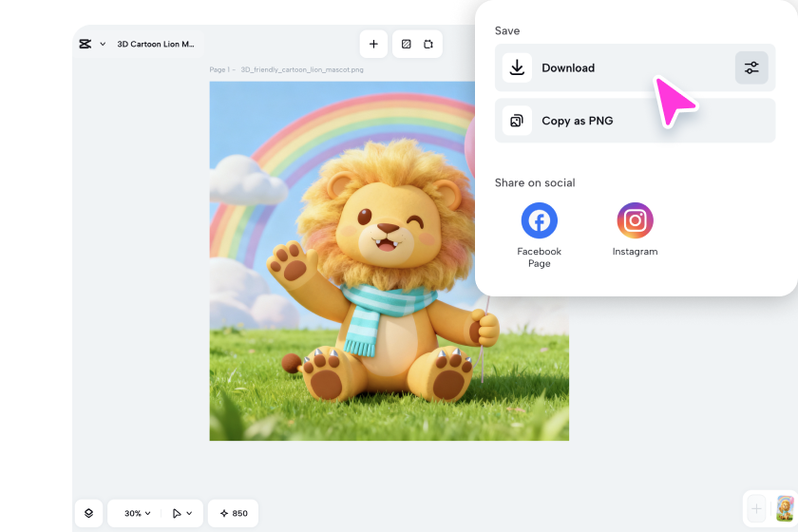Click the lion mascot image on the canvas
The width and height of the screenshot is (798, 532).
click(389, 261)
